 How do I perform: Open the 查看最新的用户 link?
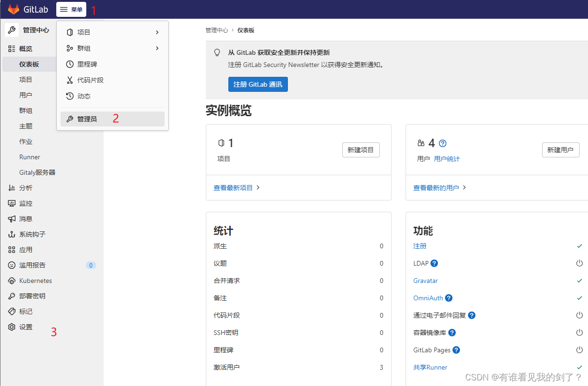pos(440,187)
